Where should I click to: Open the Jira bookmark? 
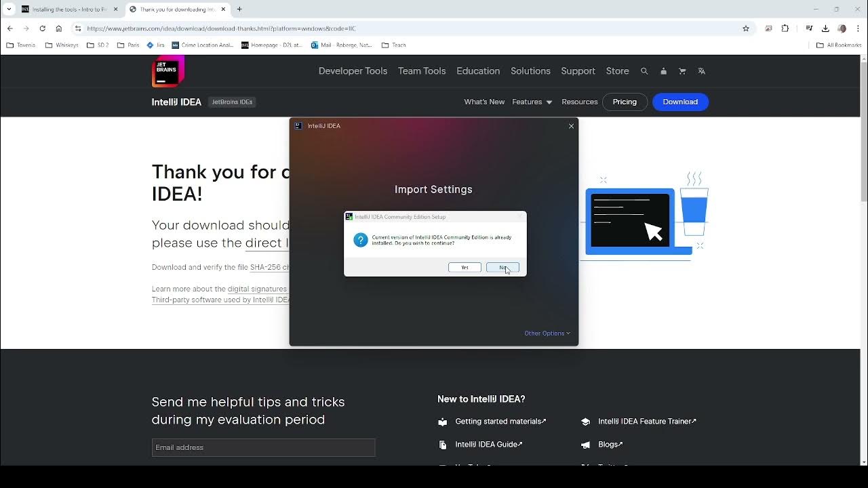(155, 45)
